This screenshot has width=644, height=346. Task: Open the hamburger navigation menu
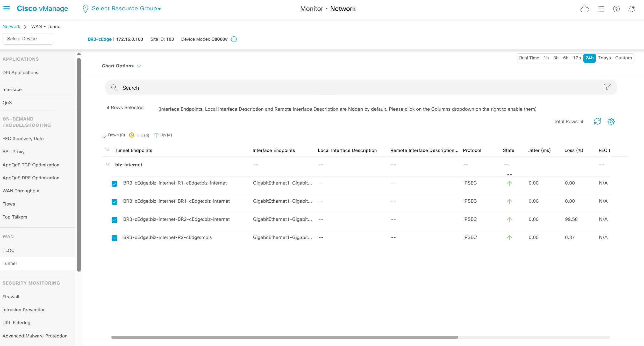pyautogui.click(x=6, y=9)
